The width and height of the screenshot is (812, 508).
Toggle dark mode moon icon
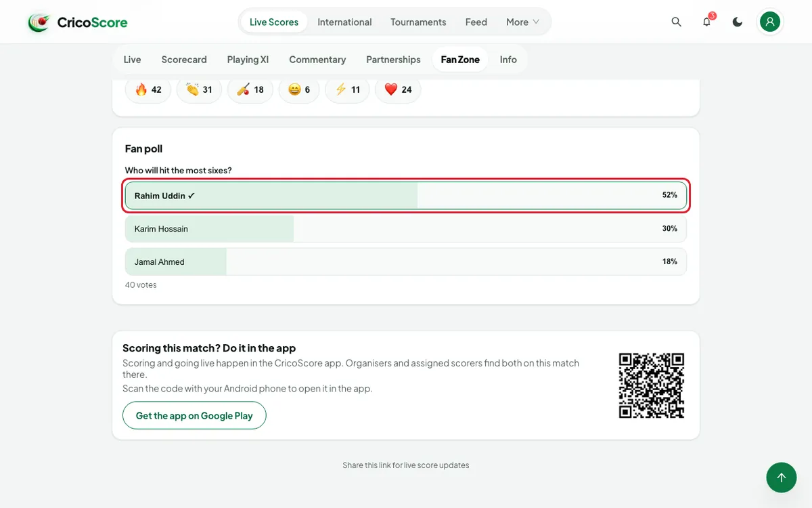(738, 22)
